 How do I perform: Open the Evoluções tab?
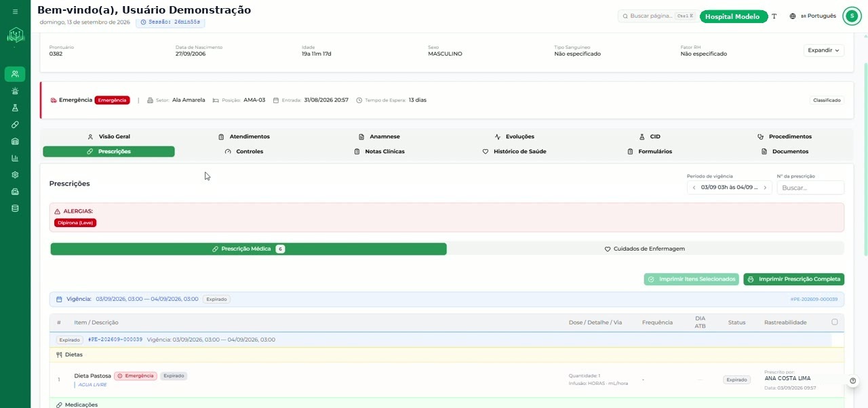[514, 137]
